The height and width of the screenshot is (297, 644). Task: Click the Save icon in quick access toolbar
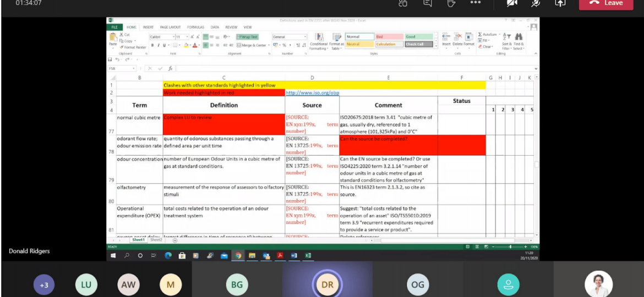click(110, 59)
